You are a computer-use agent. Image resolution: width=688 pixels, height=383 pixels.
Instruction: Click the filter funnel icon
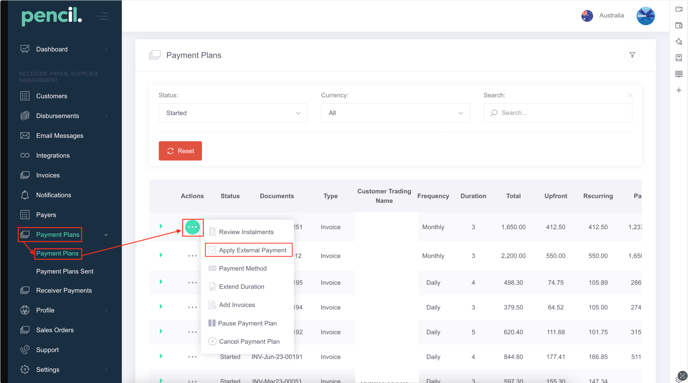(x=632, y=55)
